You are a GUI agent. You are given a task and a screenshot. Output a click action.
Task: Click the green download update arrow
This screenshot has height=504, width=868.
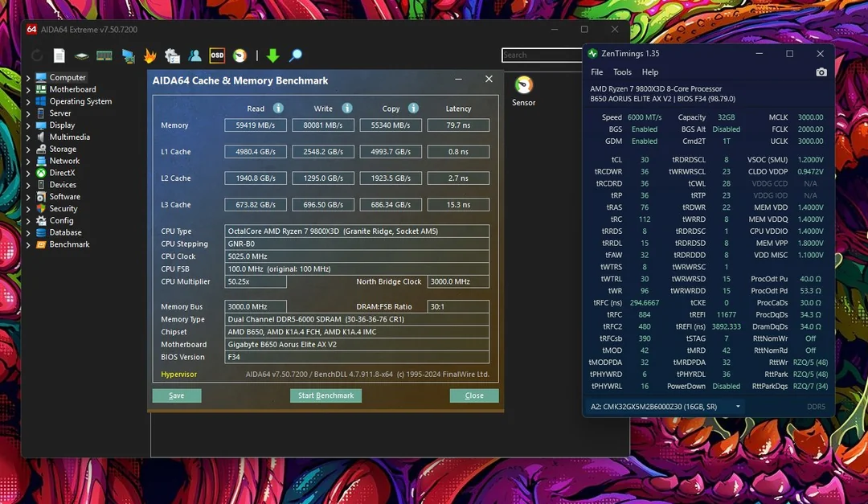tap(273, 55)
